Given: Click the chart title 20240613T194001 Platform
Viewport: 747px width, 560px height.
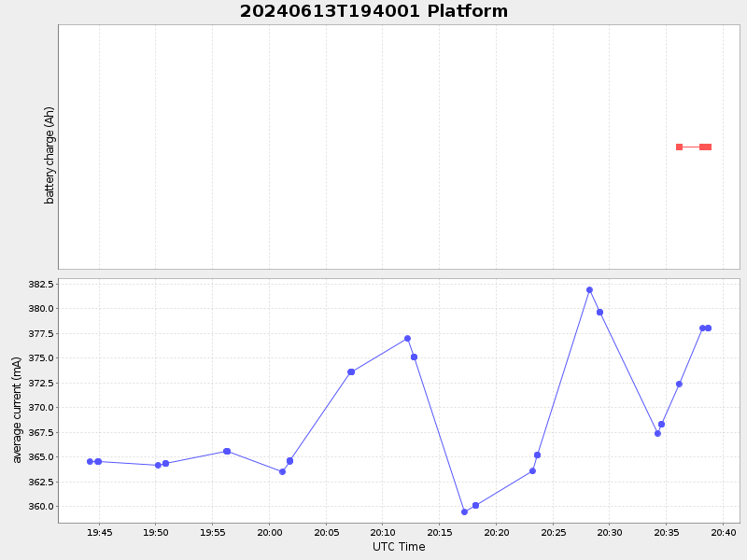Looking at the screenshot, I should [373, 11].
